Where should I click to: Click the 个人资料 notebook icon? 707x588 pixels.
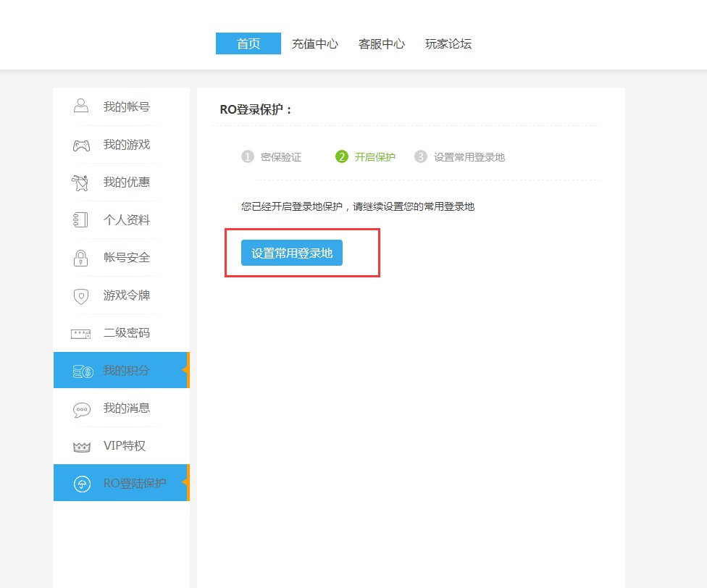(x=80, y=220)
